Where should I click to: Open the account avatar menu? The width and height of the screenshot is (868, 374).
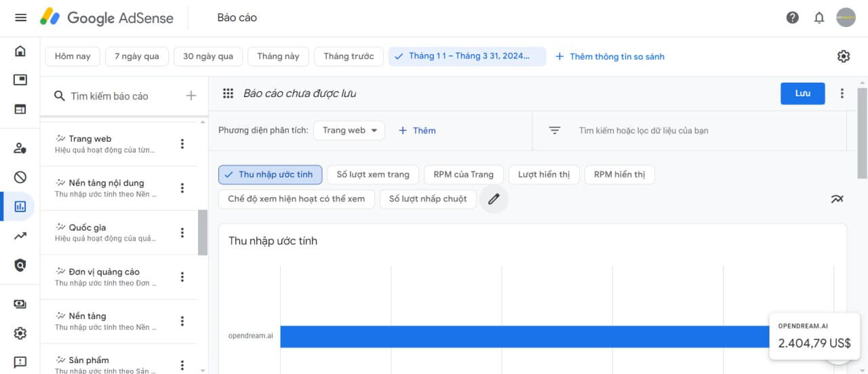(846, 18)
